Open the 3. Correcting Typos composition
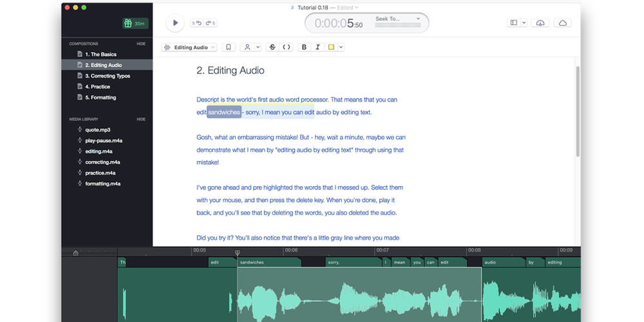644x322 pixels. pos(108,76)
